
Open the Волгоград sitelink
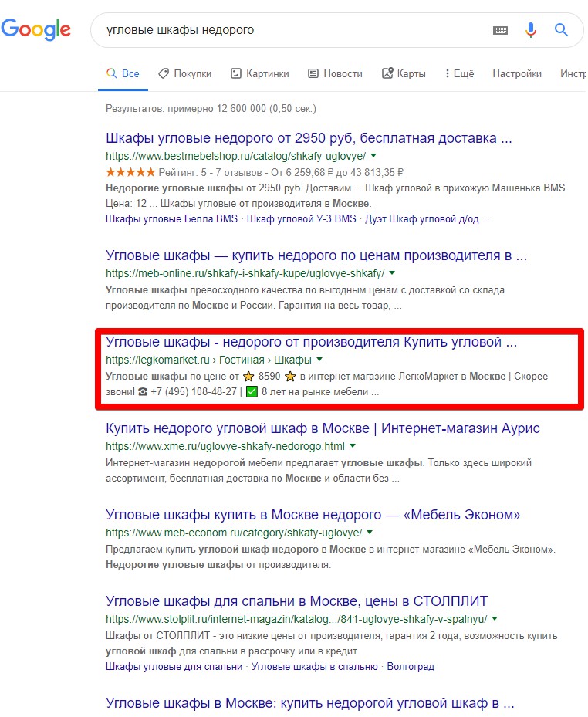[411, 667]
